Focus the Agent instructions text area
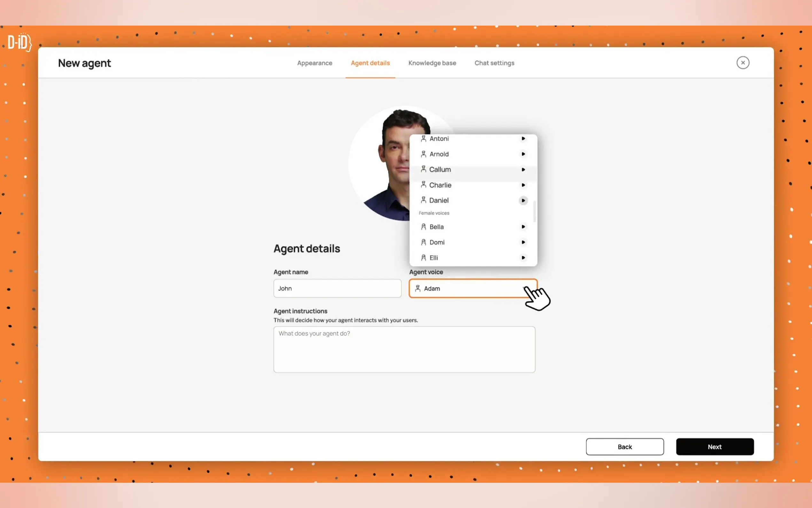 (404, 349)
